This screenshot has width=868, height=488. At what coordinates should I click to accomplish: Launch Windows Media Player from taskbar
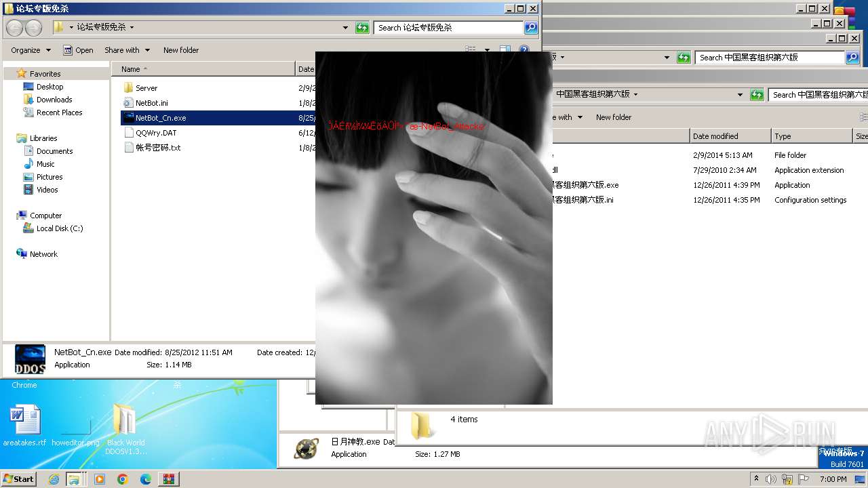point(100,479)
